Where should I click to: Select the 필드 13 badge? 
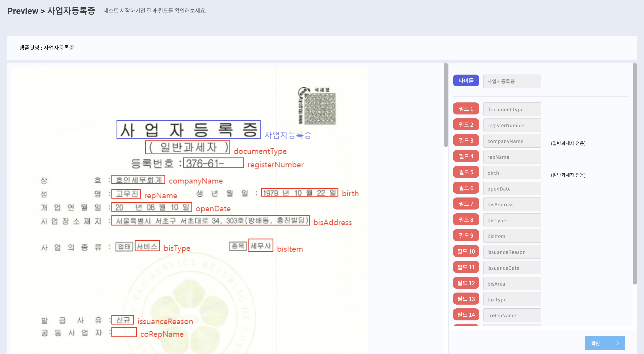[466, 299]
